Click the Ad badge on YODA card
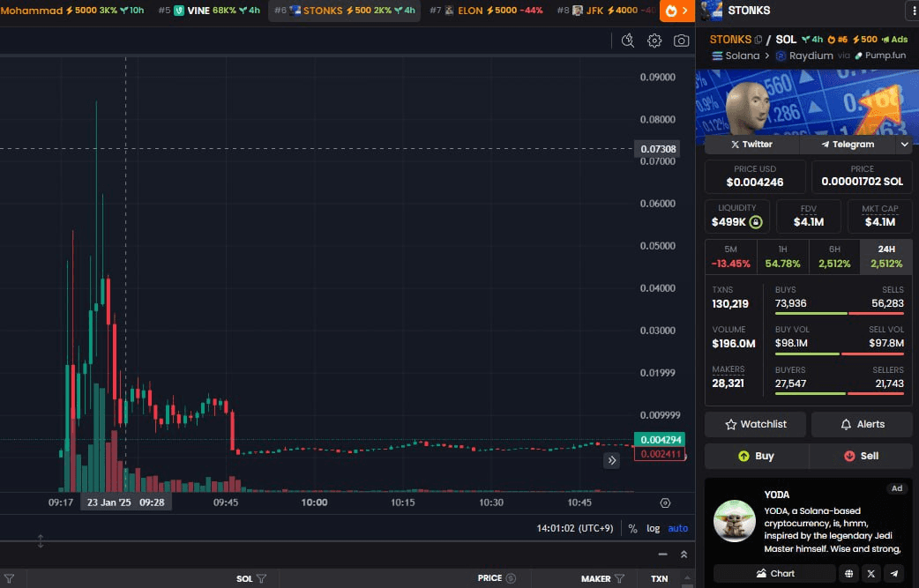 897,488
